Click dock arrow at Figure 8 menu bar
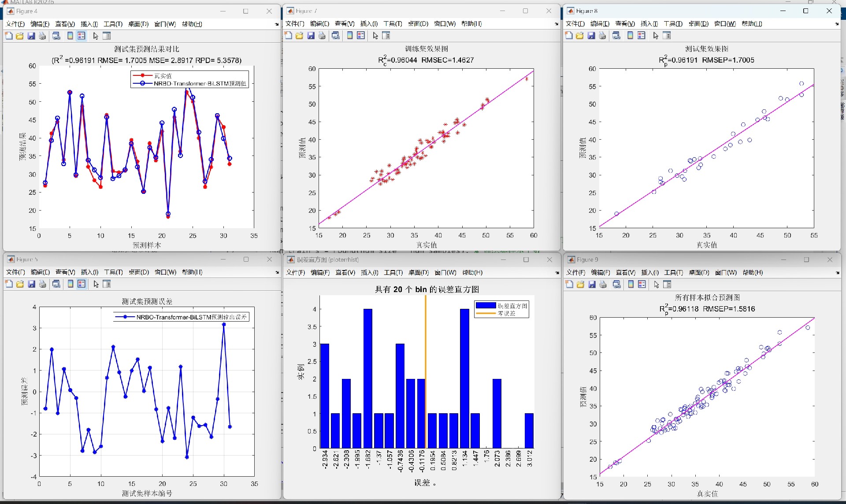Screen dimensions: 846x504 point(837,24)
